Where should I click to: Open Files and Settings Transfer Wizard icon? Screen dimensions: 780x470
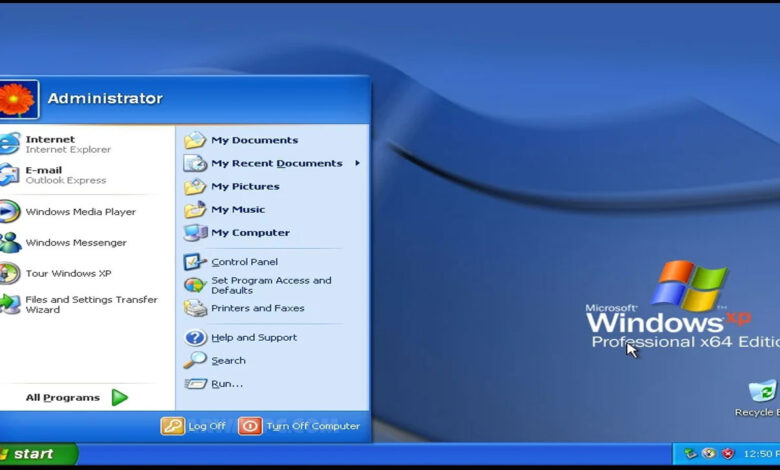pos(9,304)
